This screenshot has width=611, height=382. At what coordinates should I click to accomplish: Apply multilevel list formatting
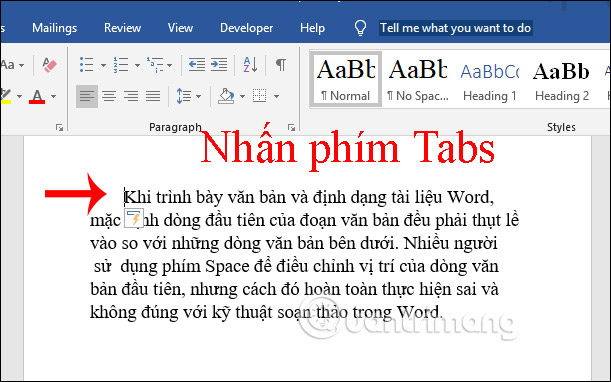(x=155, y=65)
